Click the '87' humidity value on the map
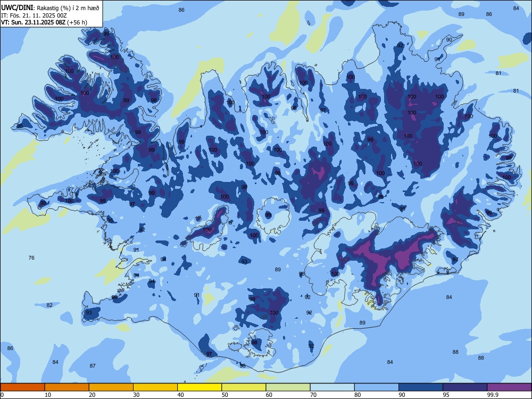 (x=93, y=366)
